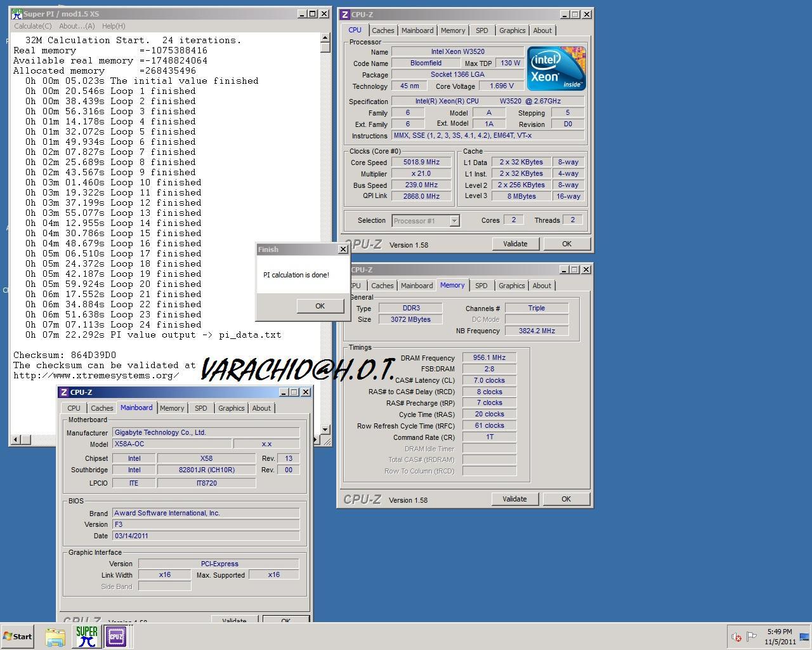The width and height of the screenshot is (812, 650).
Task: Click Loop 24 finished line
Action: tap(114, 324)
